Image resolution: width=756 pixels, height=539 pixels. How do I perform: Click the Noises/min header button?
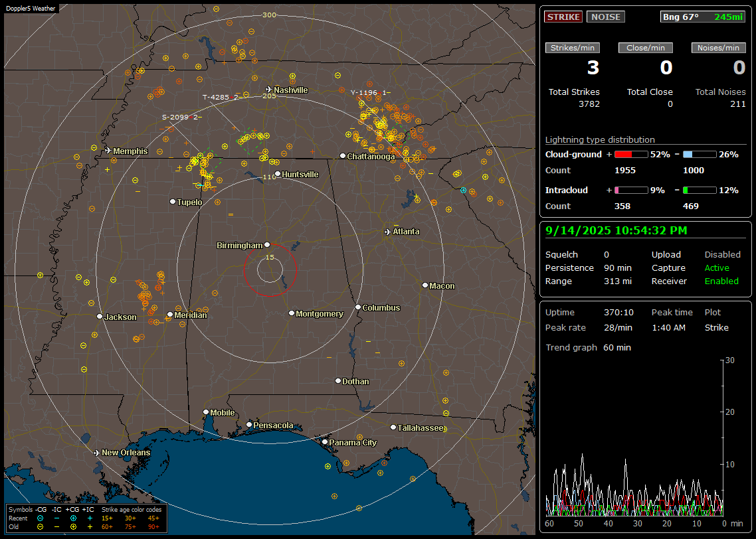click(x=718, y=48)
